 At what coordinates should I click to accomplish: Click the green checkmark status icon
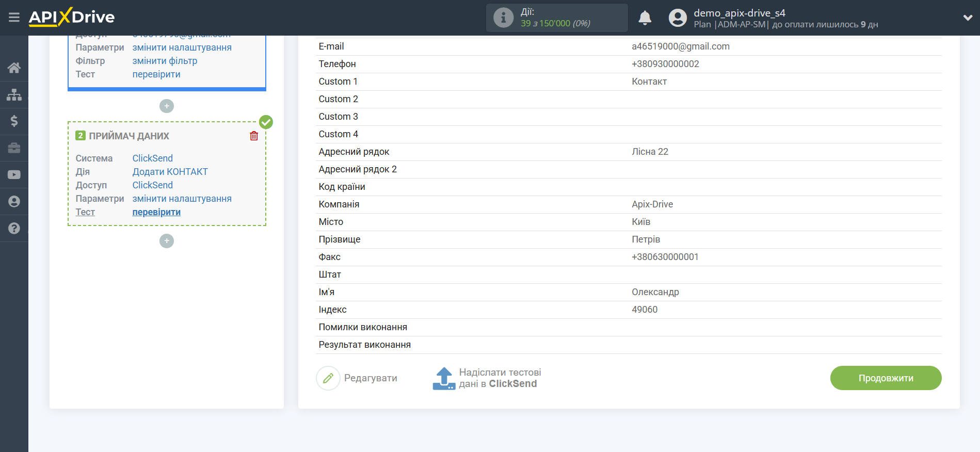tap(266, 122)
